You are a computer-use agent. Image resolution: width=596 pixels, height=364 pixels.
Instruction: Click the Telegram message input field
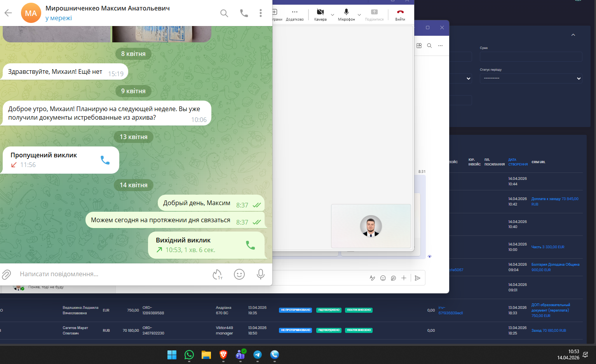(113, 274)
